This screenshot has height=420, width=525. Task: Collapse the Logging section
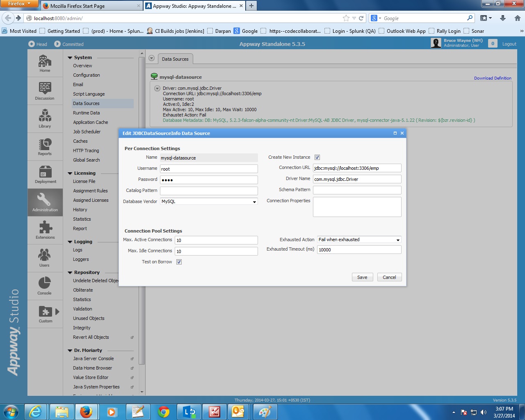coord(70,242)
